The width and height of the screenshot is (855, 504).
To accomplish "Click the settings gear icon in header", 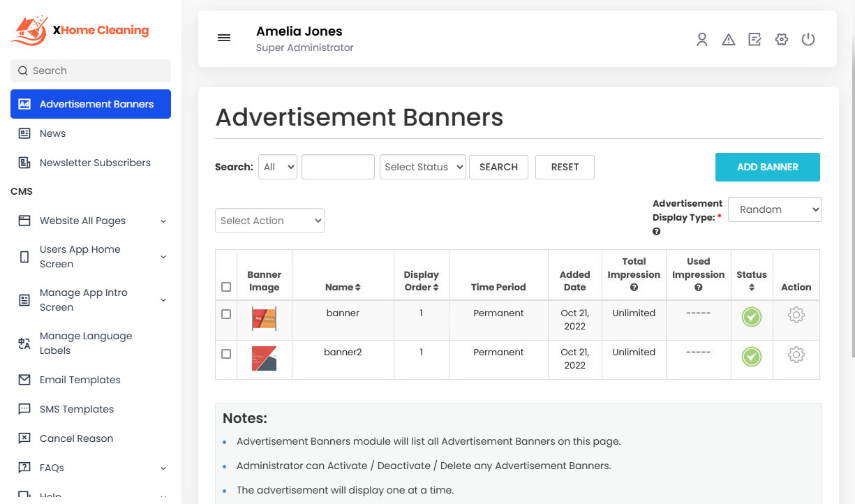I will click(x=781, y=40).
